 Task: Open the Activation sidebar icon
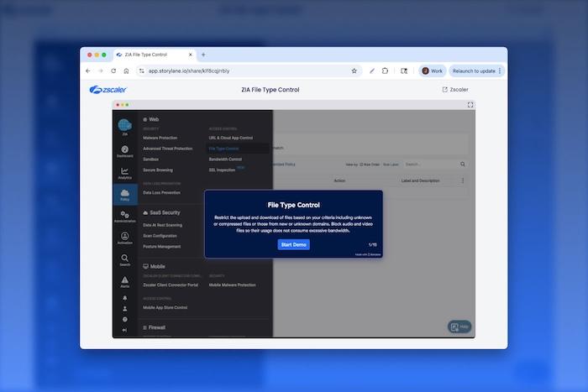coord(125,238)
